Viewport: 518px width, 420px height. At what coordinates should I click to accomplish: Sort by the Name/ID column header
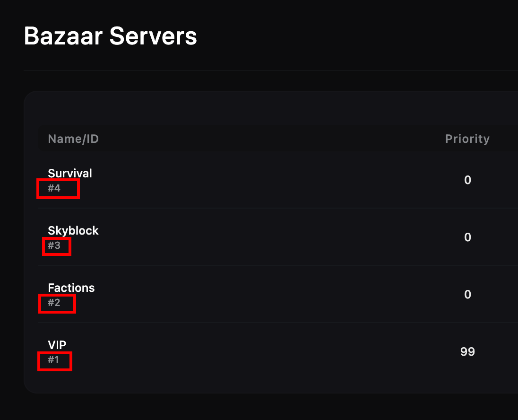point(73,139)
